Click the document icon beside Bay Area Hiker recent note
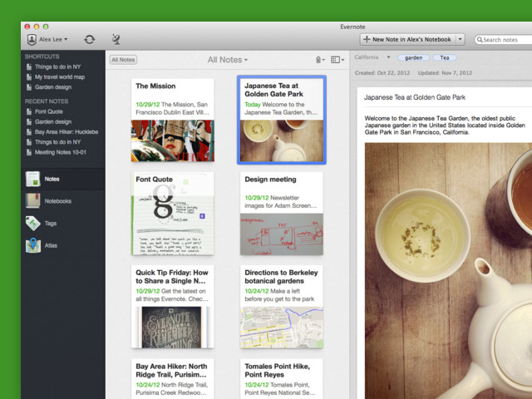The width and height of the screenshot is (532, 399). [29, 132]
